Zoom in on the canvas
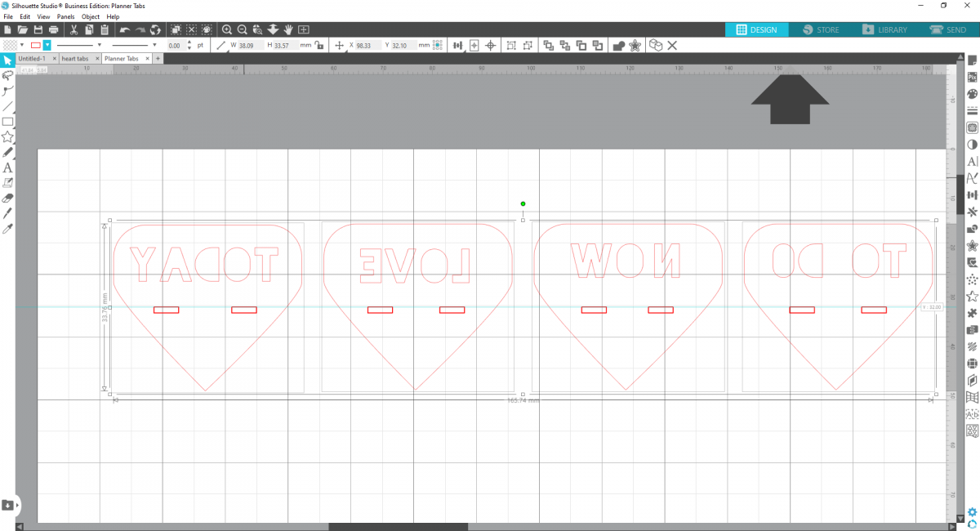This screenshot has height=531, width=980. 227,29
